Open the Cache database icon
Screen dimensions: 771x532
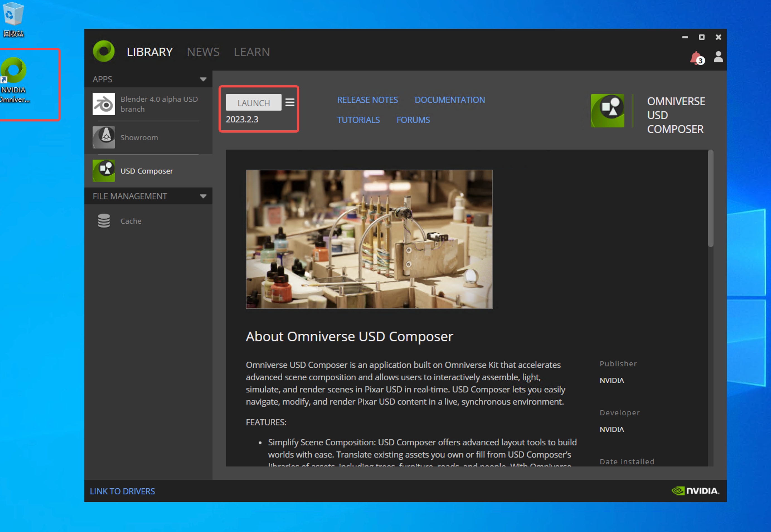104,221
